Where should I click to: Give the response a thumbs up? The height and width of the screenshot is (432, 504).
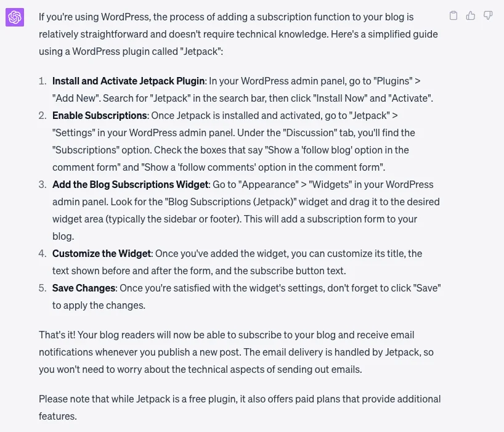tap(471, 15)
